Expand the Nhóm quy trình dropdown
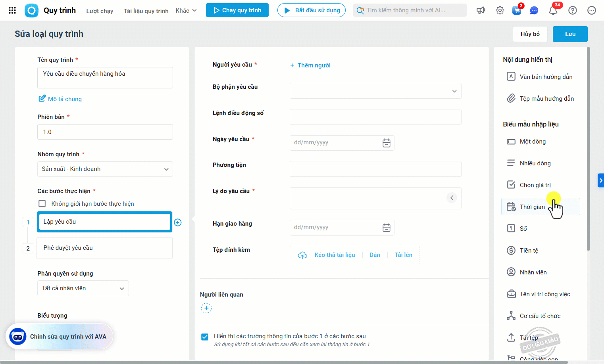This screenshot has height=364, width=604. pyautogui.click(x=105, y=169)
